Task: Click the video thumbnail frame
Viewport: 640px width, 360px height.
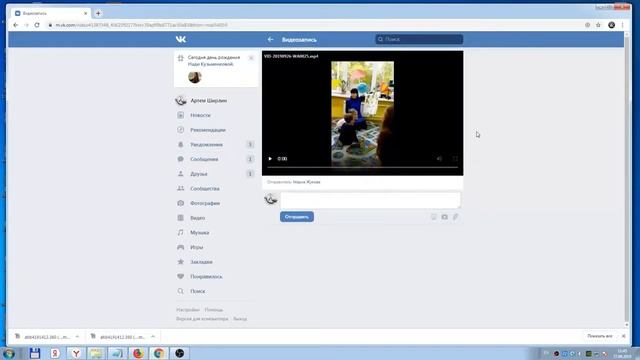Action: pyautogui.click(x=362, y=114)
